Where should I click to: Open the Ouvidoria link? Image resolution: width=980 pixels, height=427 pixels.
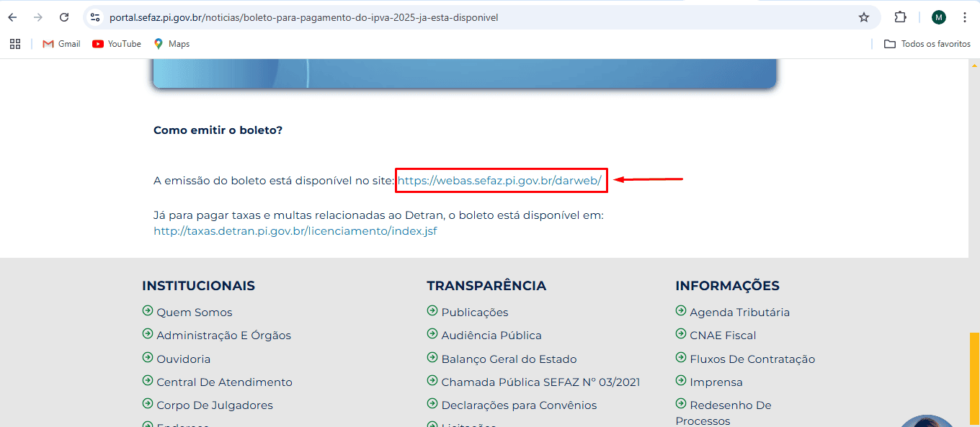[183, 358]
